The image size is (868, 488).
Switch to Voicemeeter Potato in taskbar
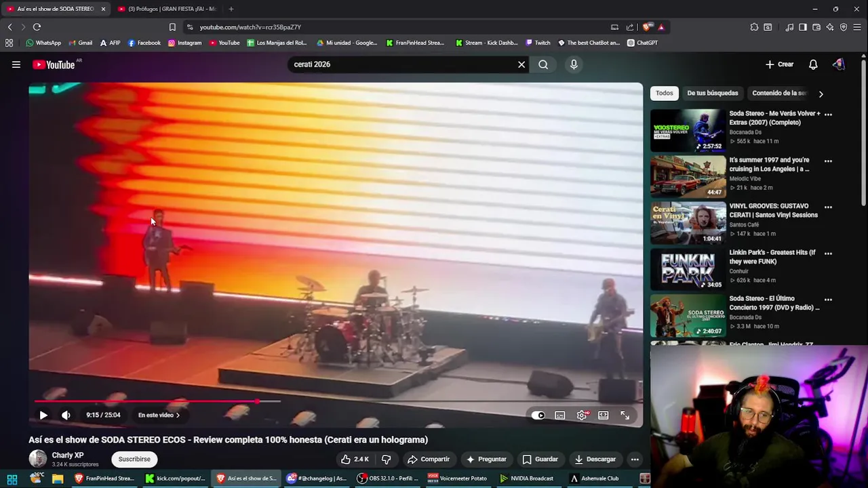coord(457,479)
